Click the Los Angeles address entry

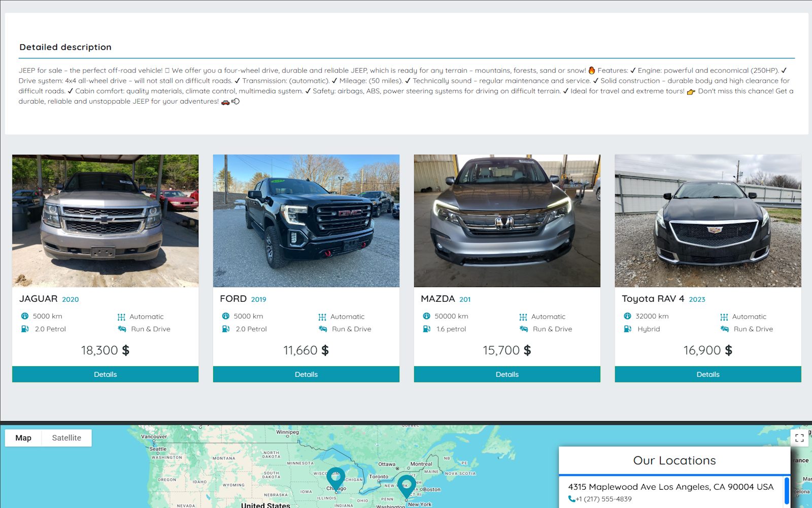670,487
